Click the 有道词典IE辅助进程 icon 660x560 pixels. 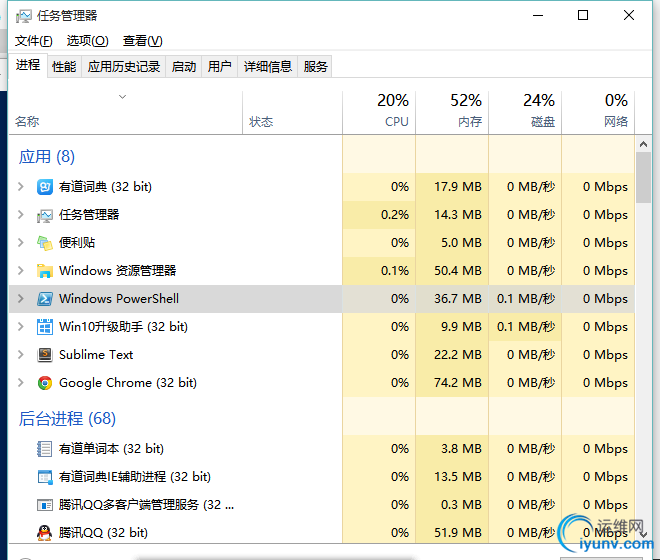pos(45,477)
